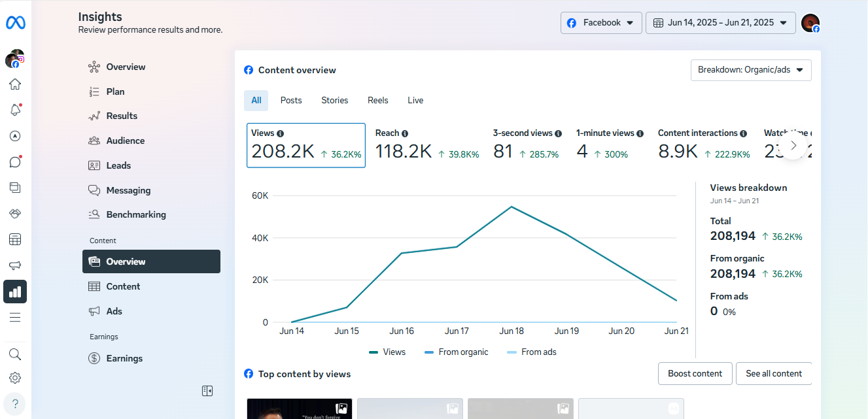Open the Ads megaphone icon in left rail

15,265
